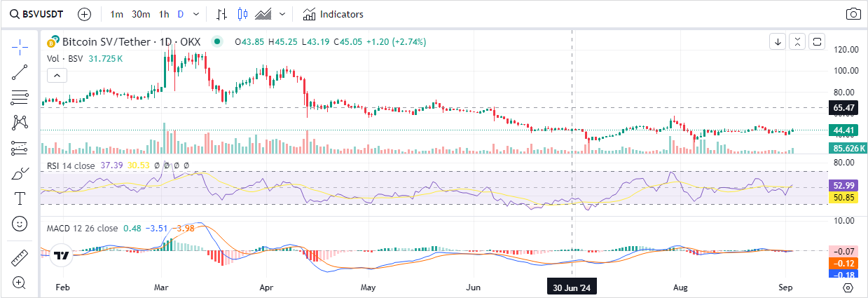This screenshot has width=868, height=298.
Task: Switch to the 1h timeframe
Action: pos(164,14)
